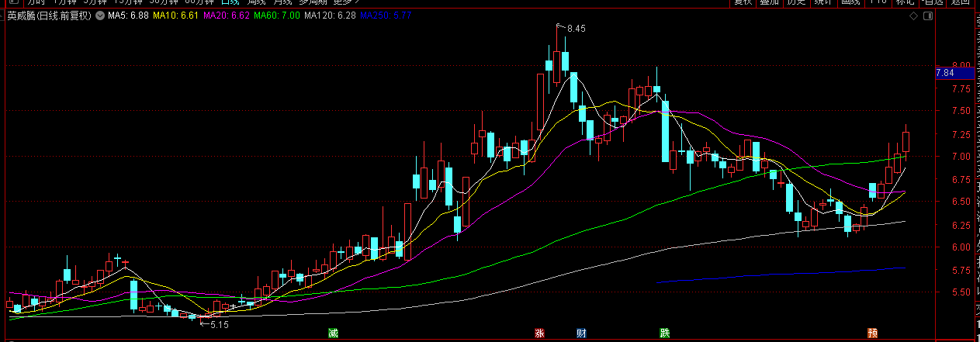
Task: Click the 画线 draw-line button
Action: point(851,3)
